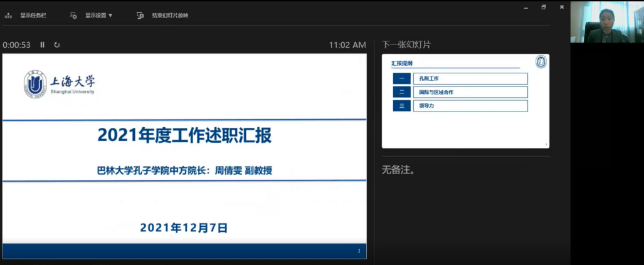Close the presenter view window
The height and width of the screenshot is (265, 644).
tap(562, 7)
